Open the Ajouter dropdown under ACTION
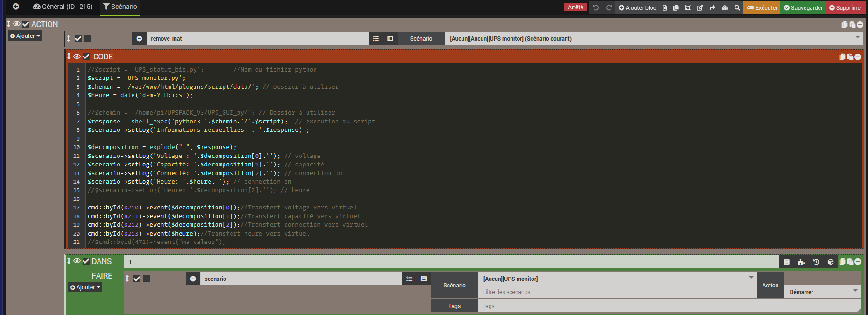Image resolution: width=868 pixels, height=315 pixels. click(x=25, y=36)
